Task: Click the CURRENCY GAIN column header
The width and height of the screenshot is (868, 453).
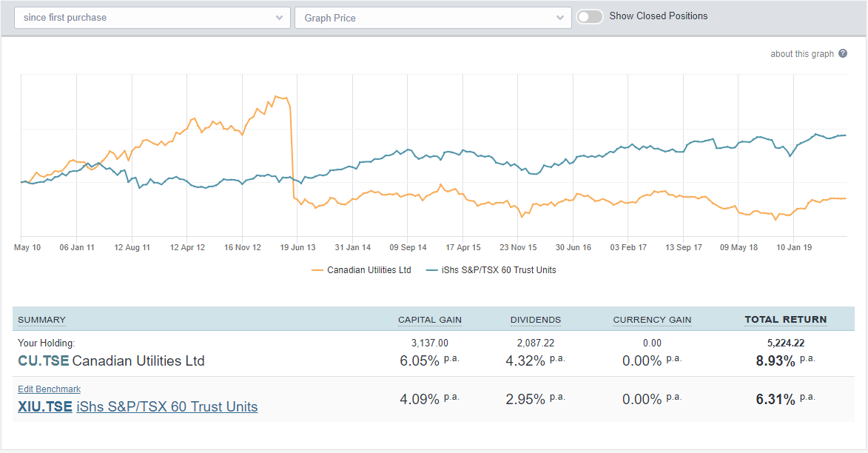Action: [652, 319]
